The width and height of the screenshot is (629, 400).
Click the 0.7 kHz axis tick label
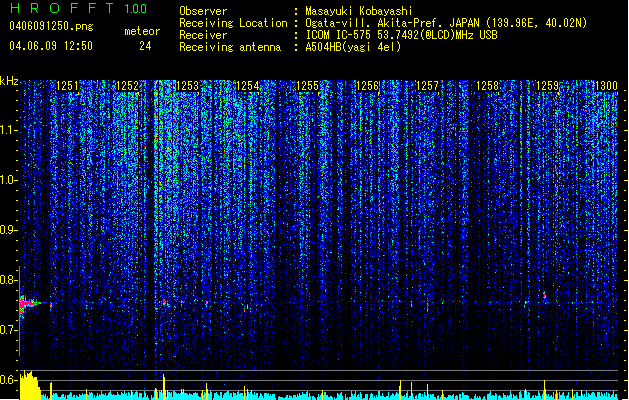8,330
